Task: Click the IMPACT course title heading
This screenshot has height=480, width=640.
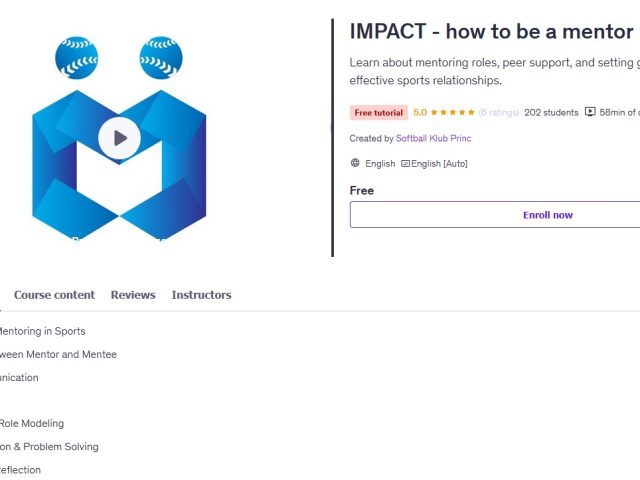Action: [x=490, y=31]
